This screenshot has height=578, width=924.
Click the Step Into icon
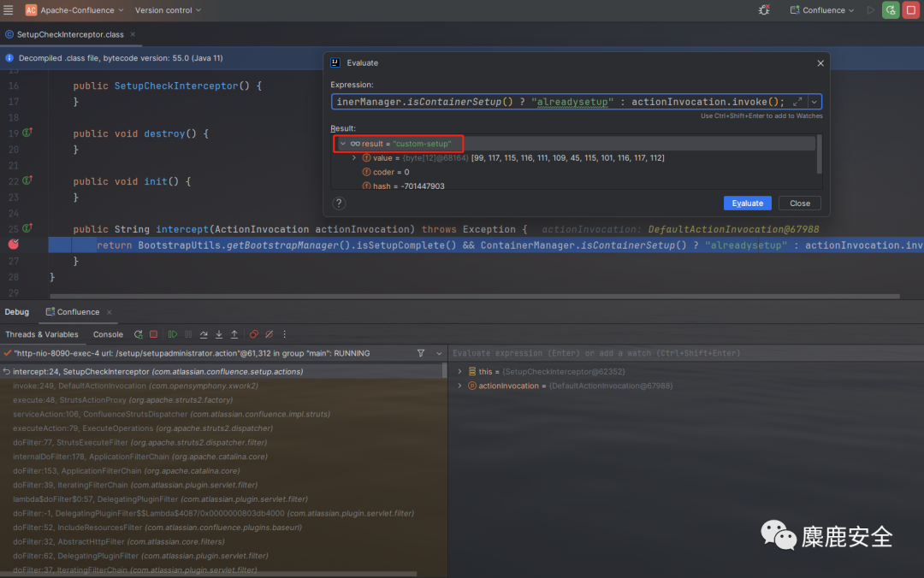click(219, 334)
